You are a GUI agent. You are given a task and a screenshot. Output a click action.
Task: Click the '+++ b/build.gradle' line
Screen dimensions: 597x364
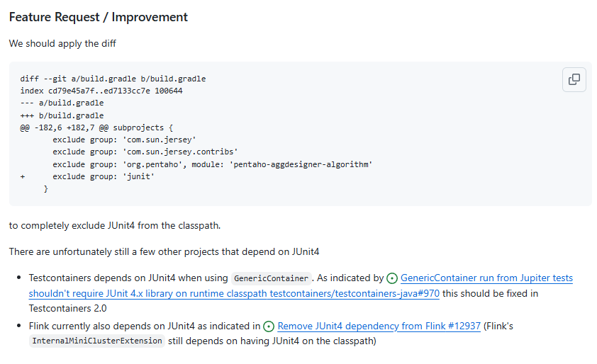point(62,115)
